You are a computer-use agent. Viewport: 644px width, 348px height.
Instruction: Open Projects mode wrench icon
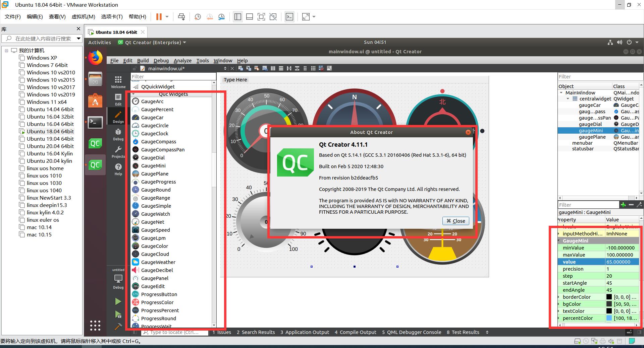tap(118, 152)
